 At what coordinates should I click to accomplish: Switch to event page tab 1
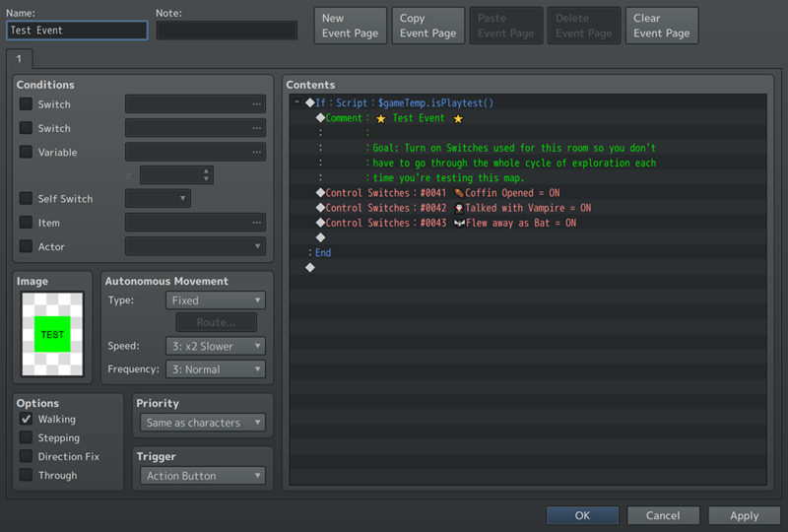[19, 59]
